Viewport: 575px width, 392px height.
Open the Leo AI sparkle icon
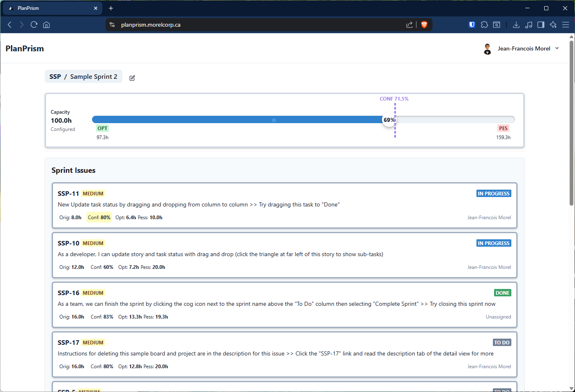click(x=553, y=25)
